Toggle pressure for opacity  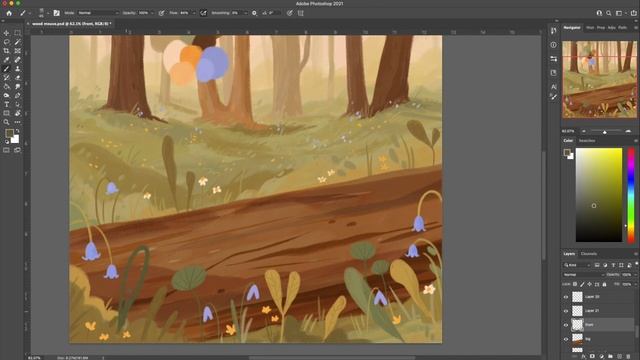(162, 13)
